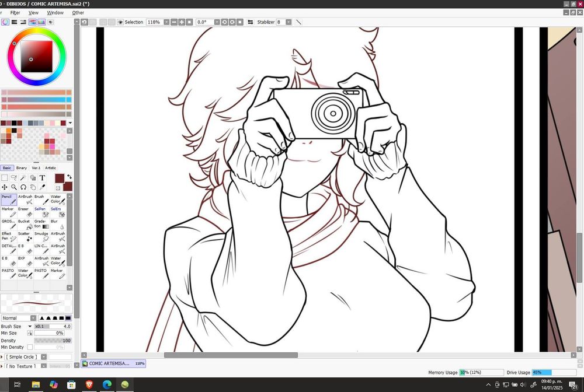Switch to the Artistic tool tab
The width and height of the screenshot is (584, 392).
point(51,168)
